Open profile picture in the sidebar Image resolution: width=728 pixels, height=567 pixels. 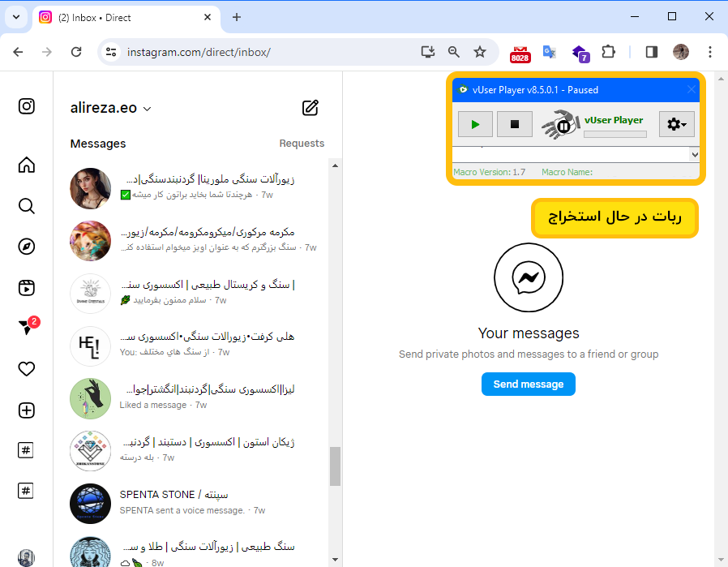27,558
